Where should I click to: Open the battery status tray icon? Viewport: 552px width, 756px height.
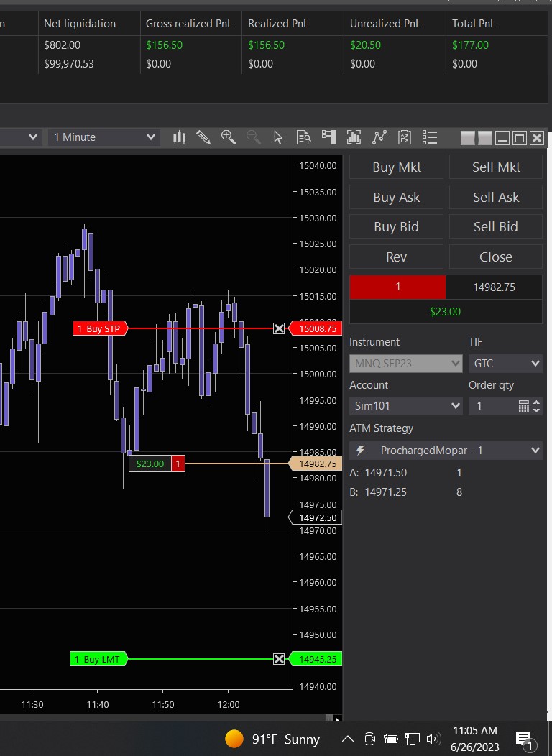point(390,739)
